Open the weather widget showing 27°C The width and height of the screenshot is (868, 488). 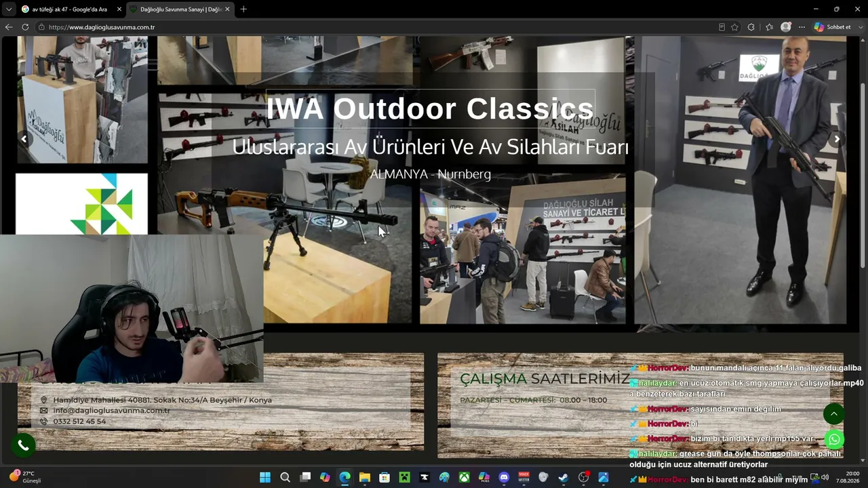(25, 477)
